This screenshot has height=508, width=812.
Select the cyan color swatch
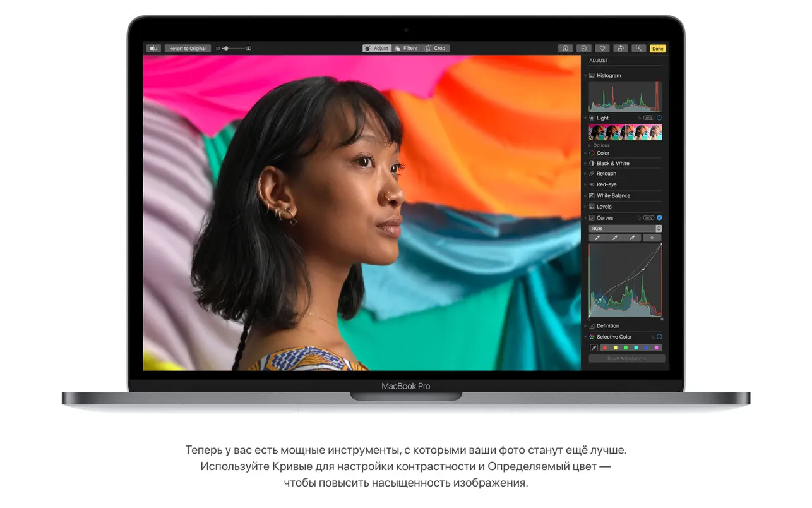tap(636, 348)
